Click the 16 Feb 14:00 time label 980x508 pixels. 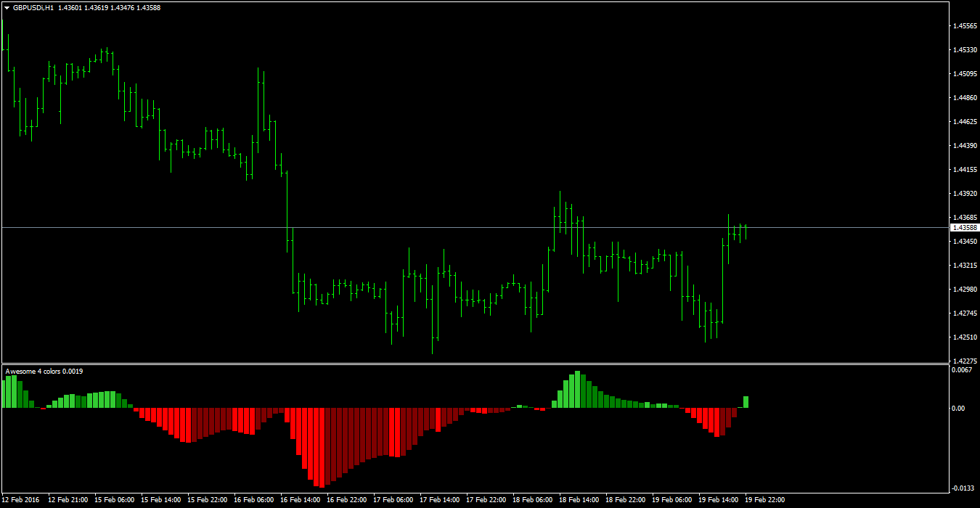tap(301, 500)
